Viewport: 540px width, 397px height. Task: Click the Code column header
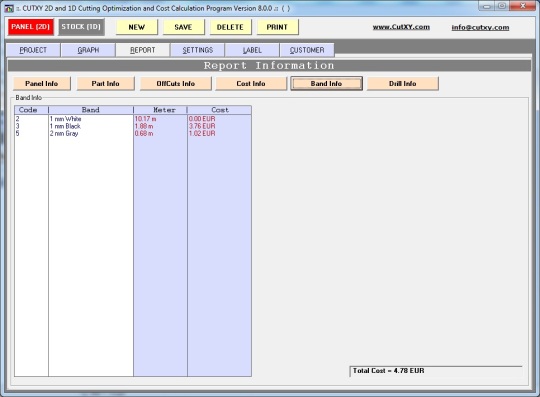point(31,110)
